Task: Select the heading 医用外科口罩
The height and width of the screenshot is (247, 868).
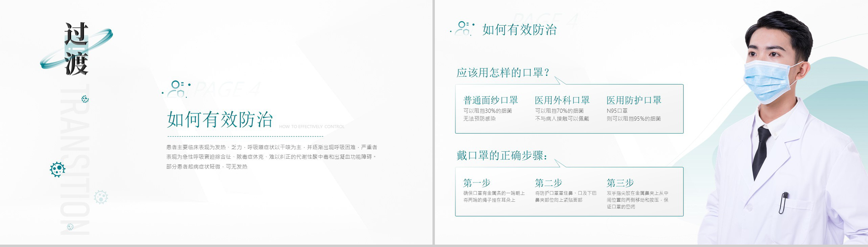Action: point(562,100)
